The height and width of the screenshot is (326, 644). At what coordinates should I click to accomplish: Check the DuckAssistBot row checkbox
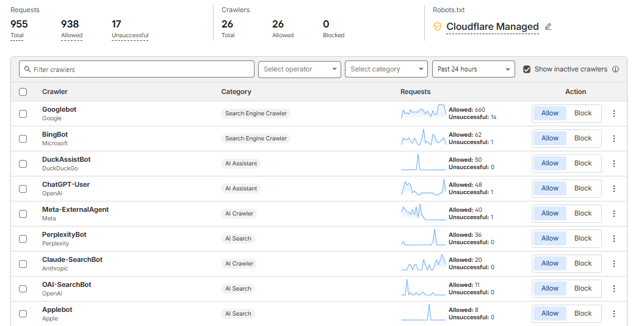pyautogui.click(x=23, y=164)
